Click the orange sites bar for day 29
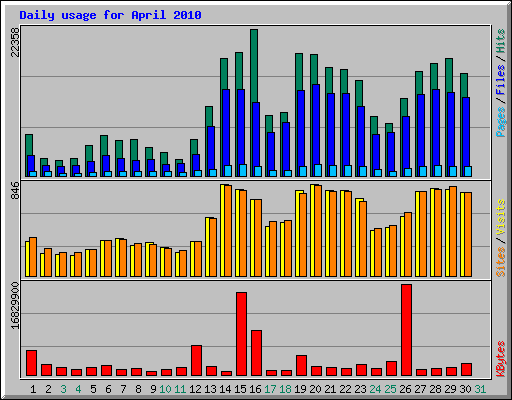512x400 pixels. tap(453, 232)
